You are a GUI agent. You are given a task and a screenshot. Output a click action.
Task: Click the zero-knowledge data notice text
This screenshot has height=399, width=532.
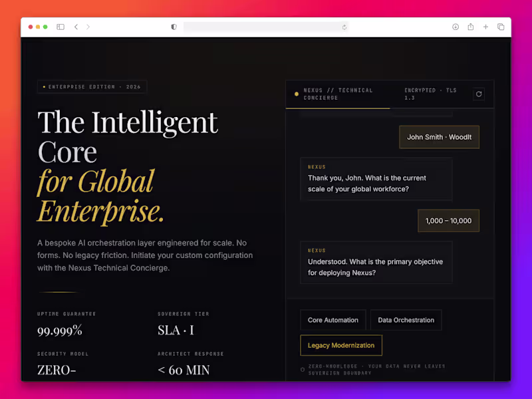tap(376, 370)
